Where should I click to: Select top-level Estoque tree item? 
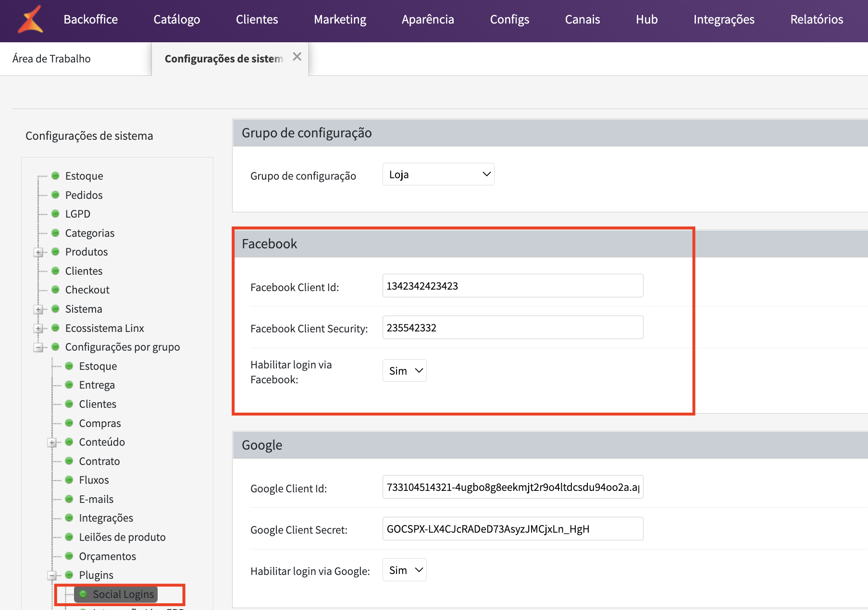[84, 176]
